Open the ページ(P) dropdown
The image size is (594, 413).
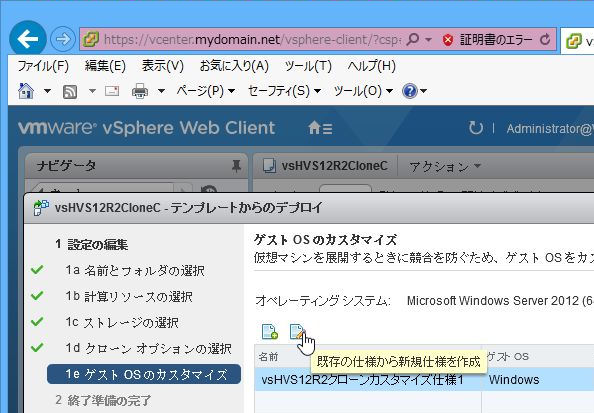[x=206, y=91]
